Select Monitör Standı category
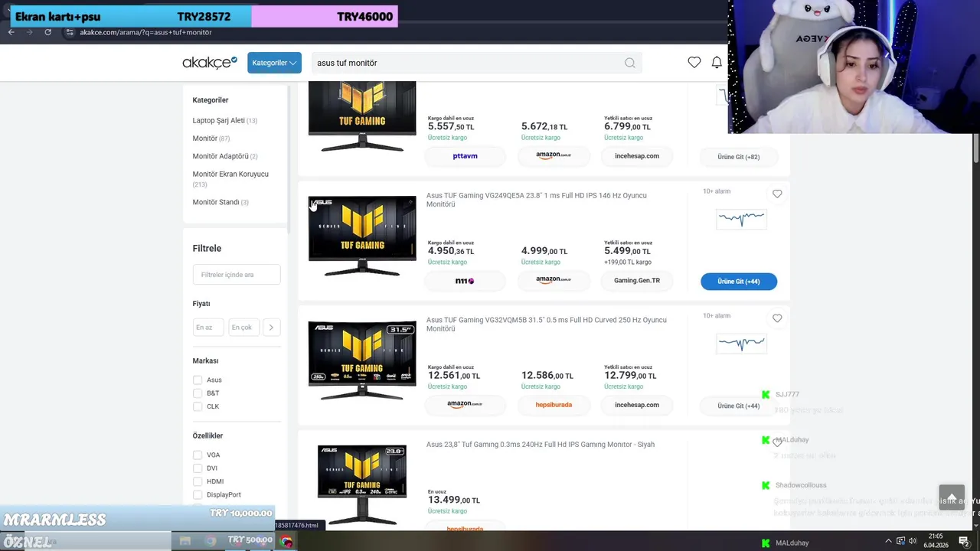 (x=220, y=202)
